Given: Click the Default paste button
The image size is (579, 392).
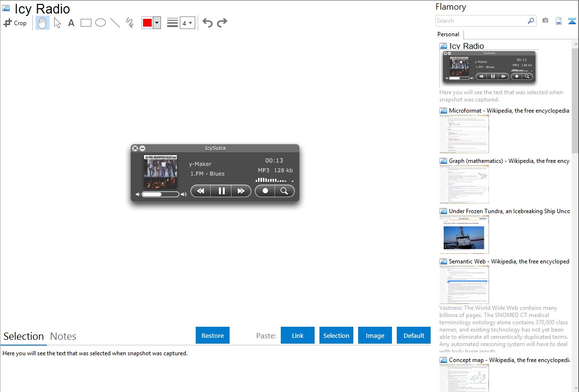Looking at the screenshot, I should 414,335.
